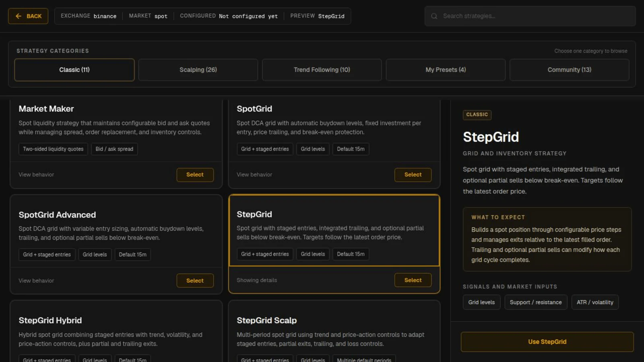Click the CONFIGURED Not configured yet status
644x362 pixels.
click(x=229, y=16)
